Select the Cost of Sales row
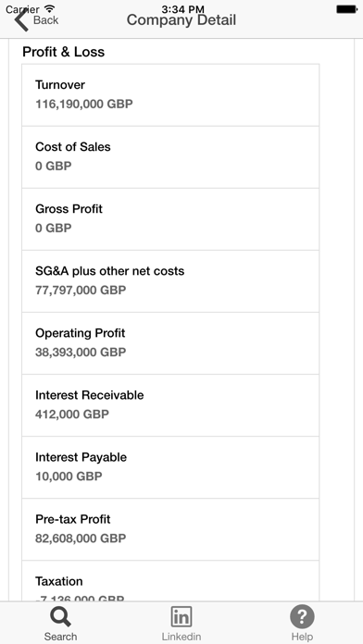Viewport: 363px width, 644px height. tap(170, 157)
